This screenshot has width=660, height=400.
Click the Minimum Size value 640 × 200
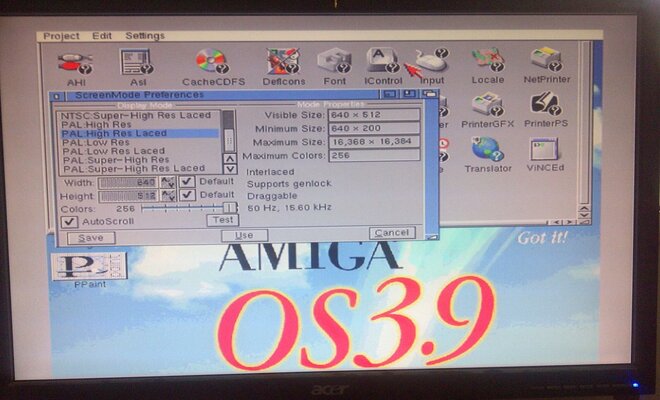tap(374, 128)
